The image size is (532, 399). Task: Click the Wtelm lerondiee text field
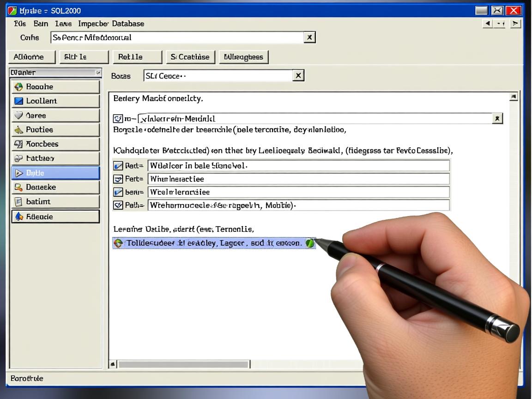[298, 192]
